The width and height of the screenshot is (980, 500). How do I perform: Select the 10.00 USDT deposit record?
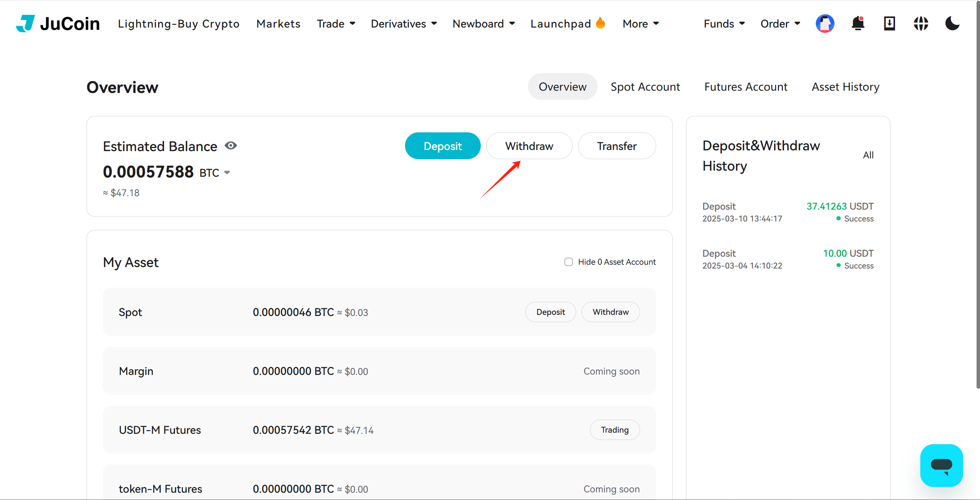[x=788, y=259]
